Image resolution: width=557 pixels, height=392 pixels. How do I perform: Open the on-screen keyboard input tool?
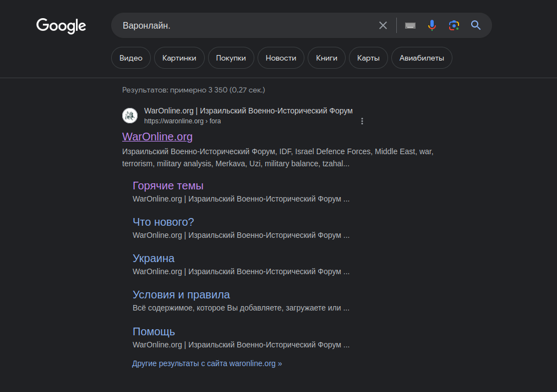pyautogui.click(x=410, y=25)
